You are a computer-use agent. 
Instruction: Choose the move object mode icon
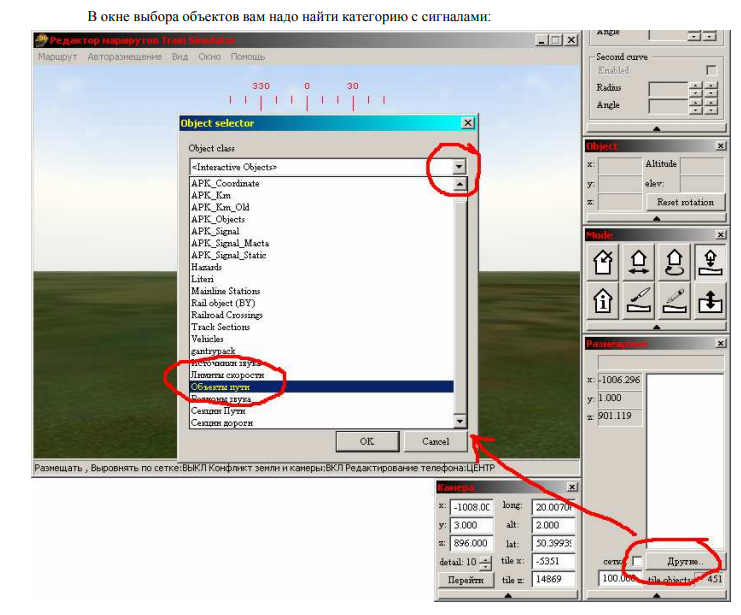point(637,263)
